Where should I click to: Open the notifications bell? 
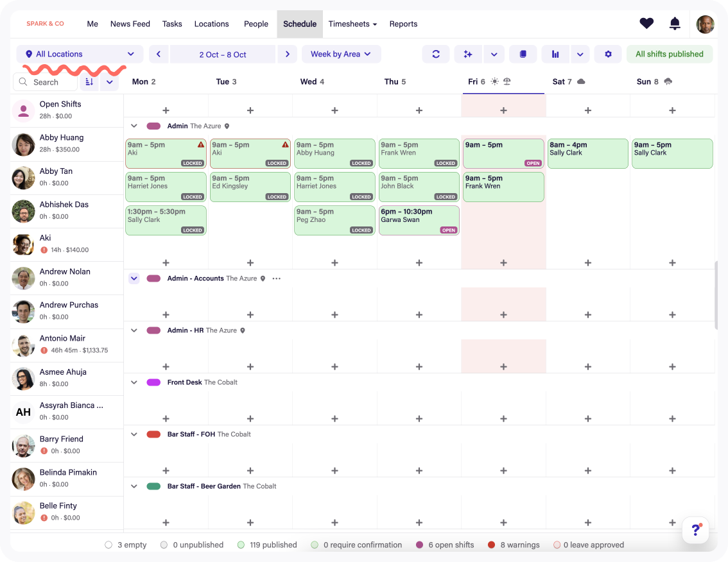675,24
